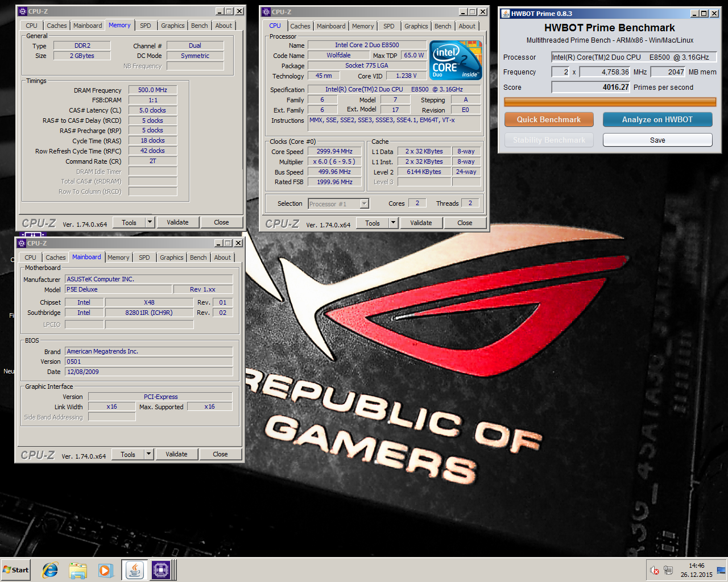Open Caches tab in CPU window
Image resolution: width=728 pixels, height=582 pixels.
pyautogui.click(x=300, y=26)
